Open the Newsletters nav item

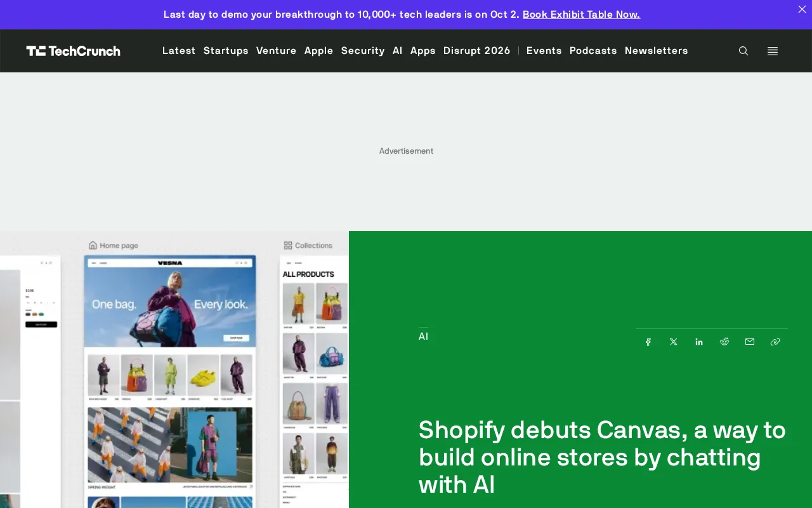[657, 51]
